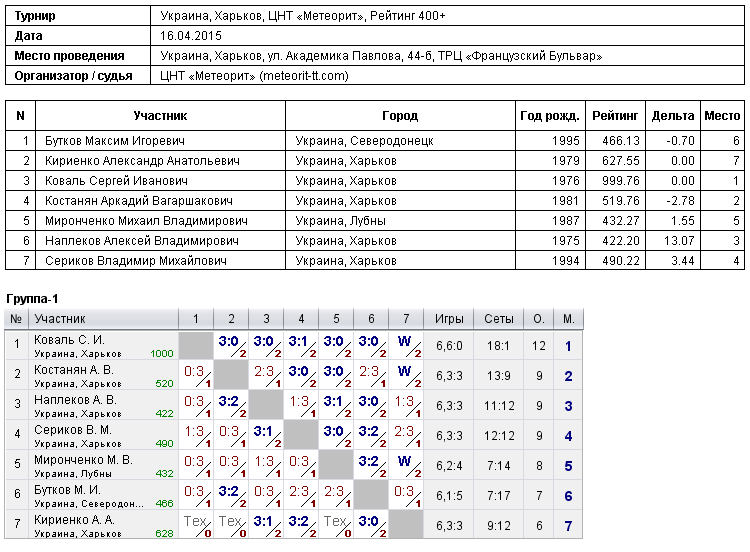The height and width of the screenshot is (552, 750).
Task: Select Бутков's 3:2 score versus player 2
Action: point(232,496)
